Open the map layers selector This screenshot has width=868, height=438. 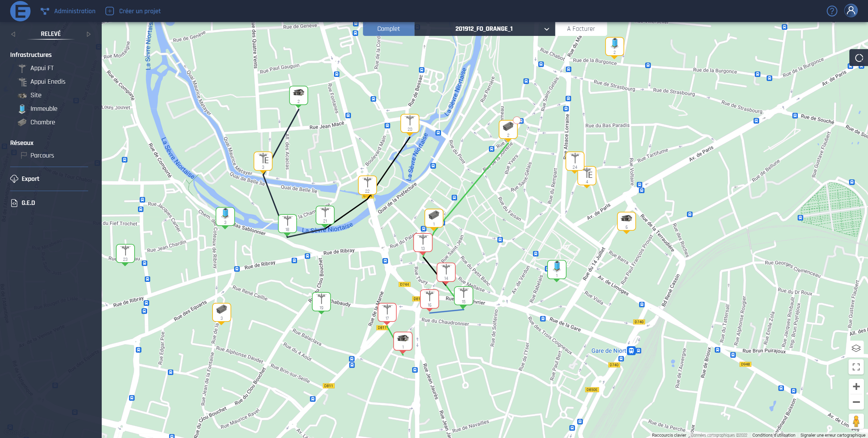click(x=856, y=348)
